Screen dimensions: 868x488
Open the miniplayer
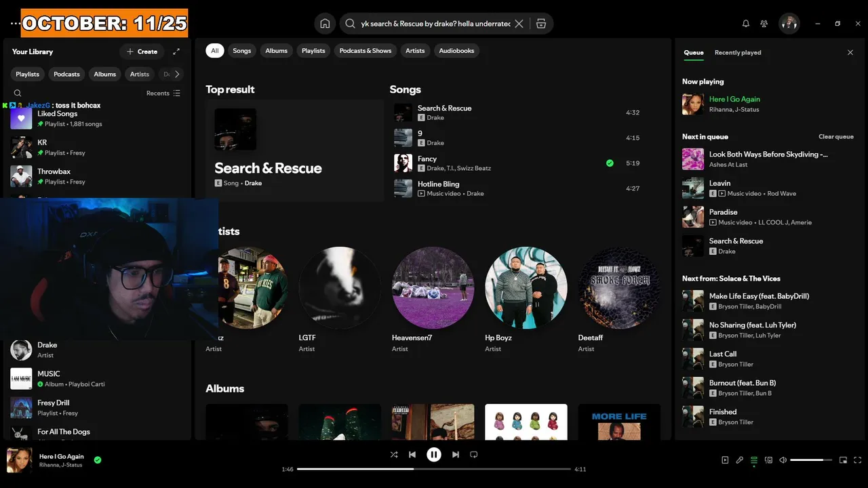point(843,460)
